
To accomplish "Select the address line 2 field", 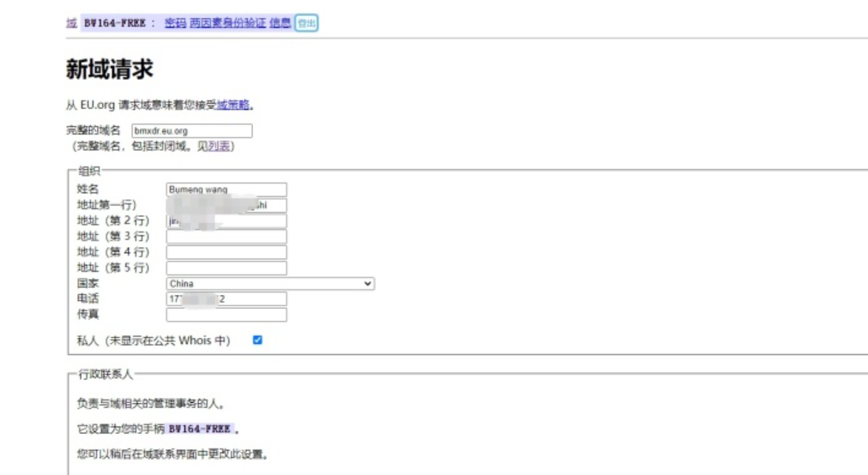I will tap(226, 220).
